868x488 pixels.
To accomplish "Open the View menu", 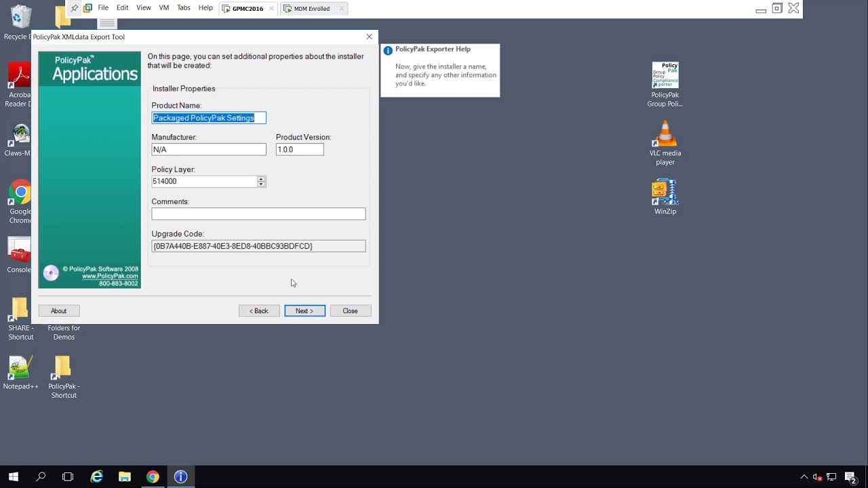I will coord(144,8).
